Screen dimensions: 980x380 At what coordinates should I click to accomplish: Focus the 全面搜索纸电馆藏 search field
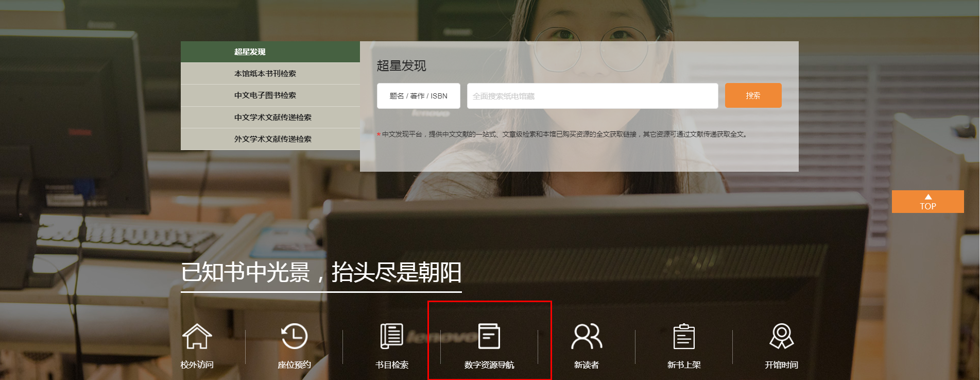pos(592,96)
